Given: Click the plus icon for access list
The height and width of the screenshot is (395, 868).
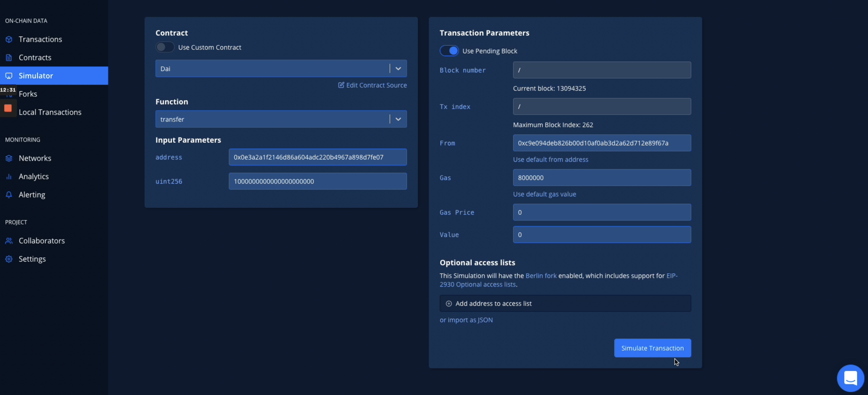Looking at the screenshot, I should click(449, 304).
